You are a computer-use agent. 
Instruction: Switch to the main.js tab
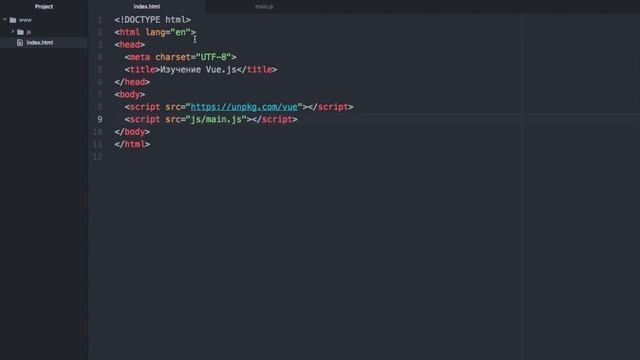(x=264, y=7)
